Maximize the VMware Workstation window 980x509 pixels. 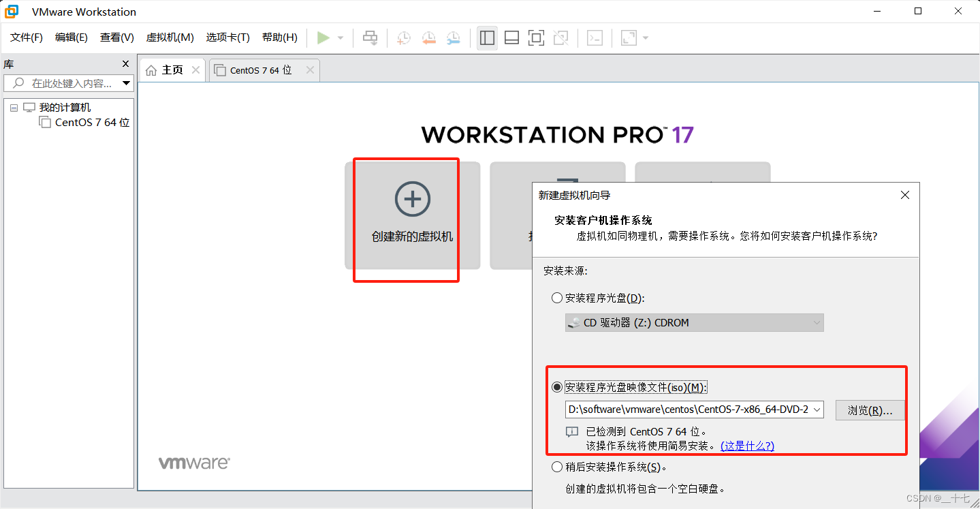click(918, 11)
